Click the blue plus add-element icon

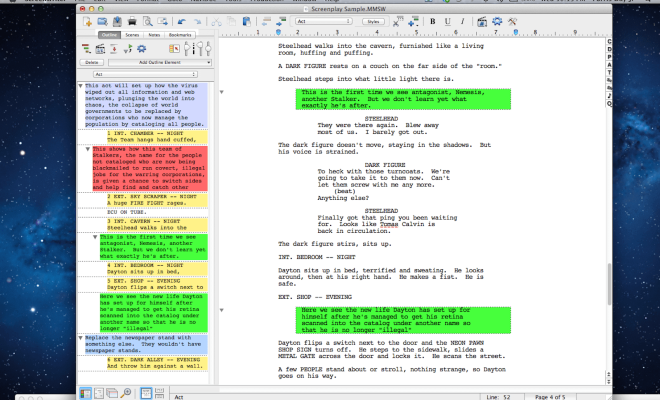click(x=413, y=21)
